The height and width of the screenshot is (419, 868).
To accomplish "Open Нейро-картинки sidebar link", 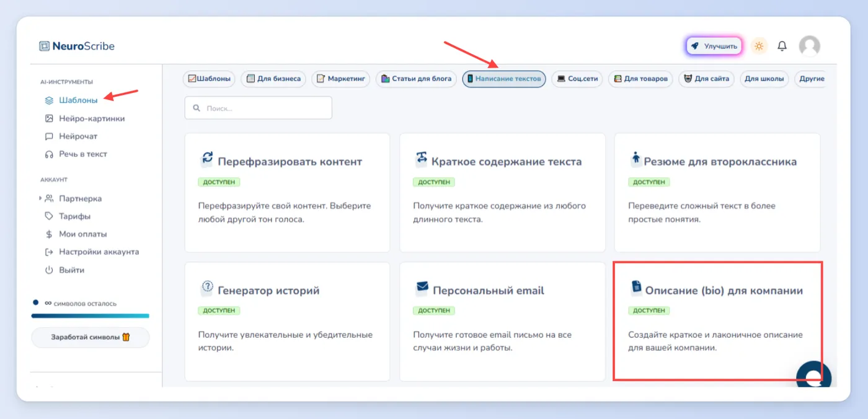I will point(92,118).
